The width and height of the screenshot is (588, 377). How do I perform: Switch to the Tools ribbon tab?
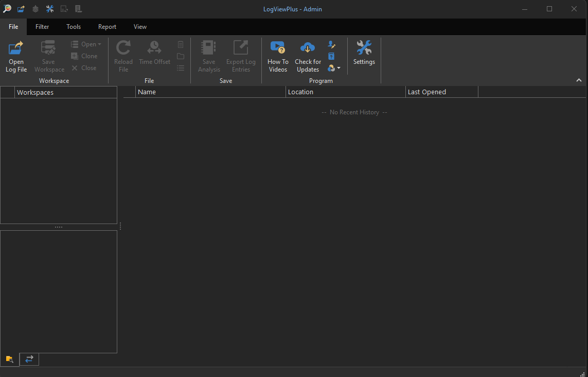pyautogui.click(x=74, y=27)
